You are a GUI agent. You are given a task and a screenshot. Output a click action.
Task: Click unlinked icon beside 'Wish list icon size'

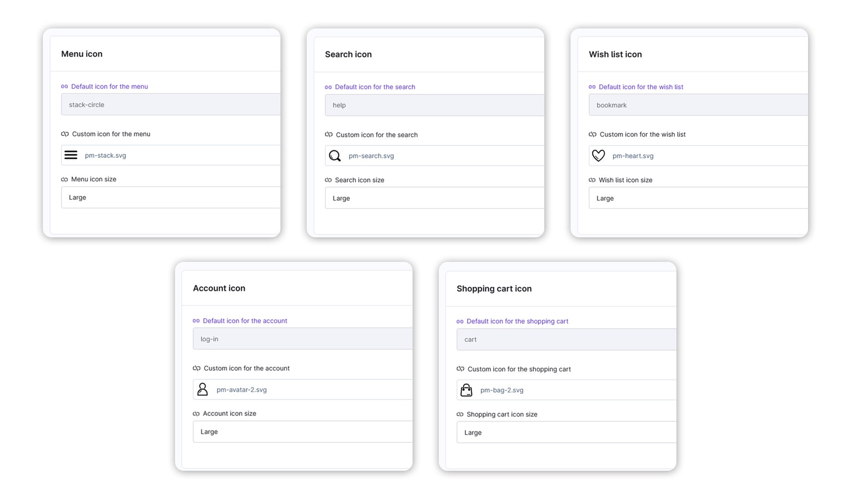point(592,180)
